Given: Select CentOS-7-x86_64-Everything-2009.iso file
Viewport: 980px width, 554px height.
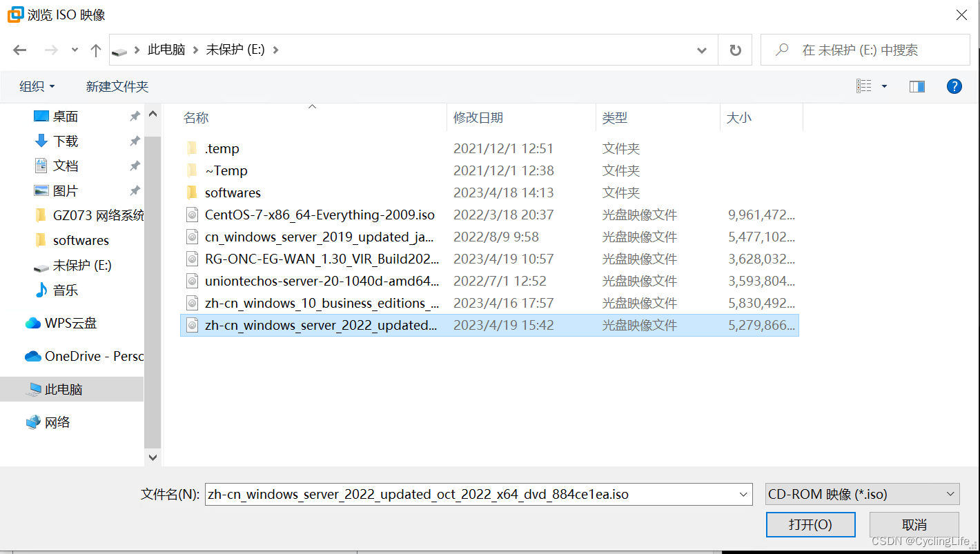Looking at the screenshot, I should (x=489, y=215).
